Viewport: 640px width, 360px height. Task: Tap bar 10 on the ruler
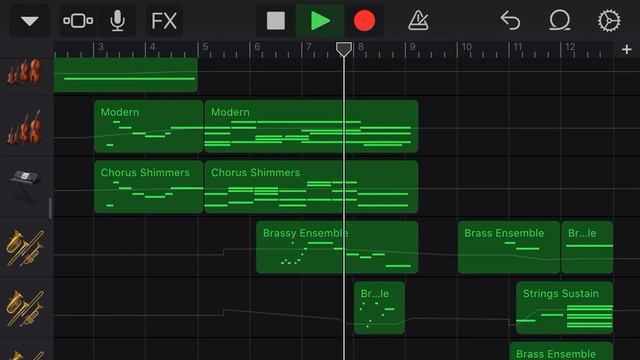467,47
